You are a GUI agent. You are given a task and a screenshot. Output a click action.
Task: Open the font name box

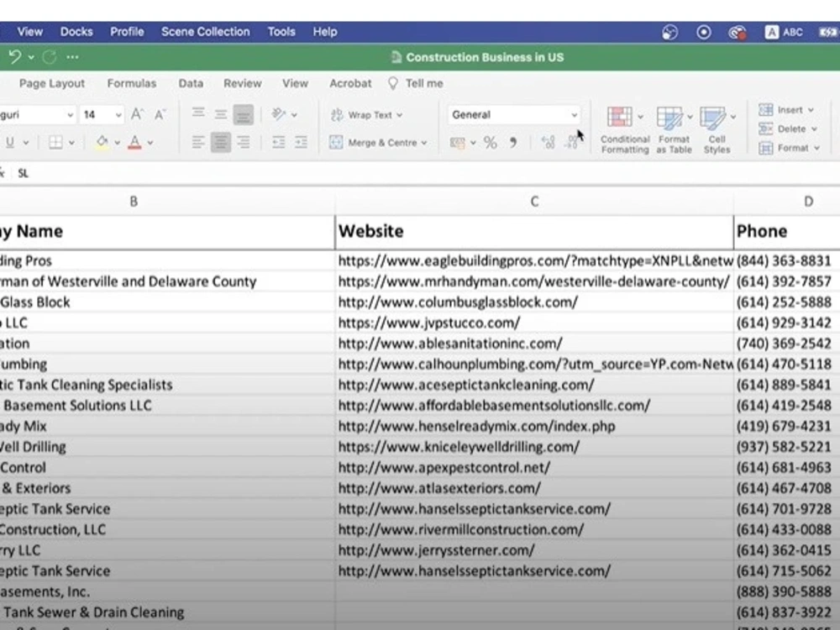tap(37, 114)
